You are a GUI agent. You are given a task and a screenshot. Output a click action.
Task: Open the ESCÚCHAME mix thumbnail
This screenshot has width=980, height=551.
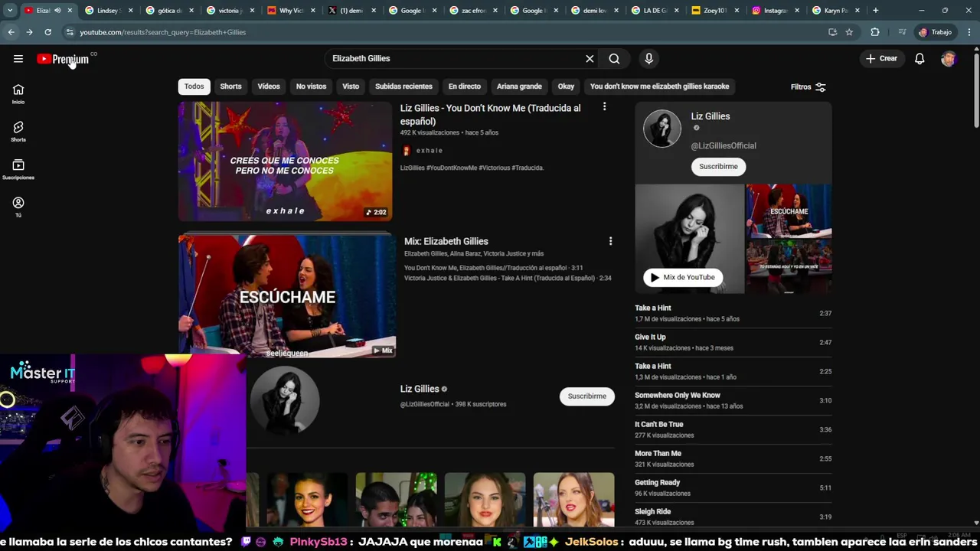(x=287, y=296)
